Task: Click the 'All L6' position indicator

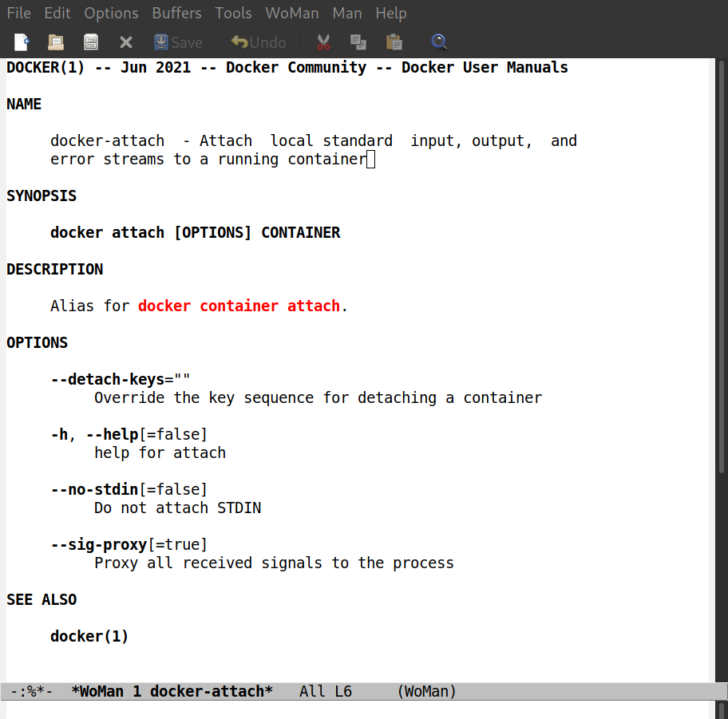Action: pos(326,692)
